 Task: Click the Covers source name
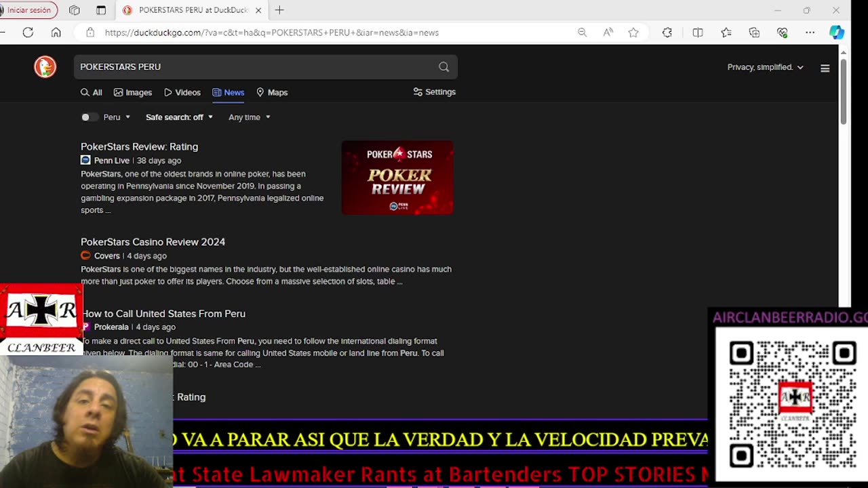click(x=106, y=256)
